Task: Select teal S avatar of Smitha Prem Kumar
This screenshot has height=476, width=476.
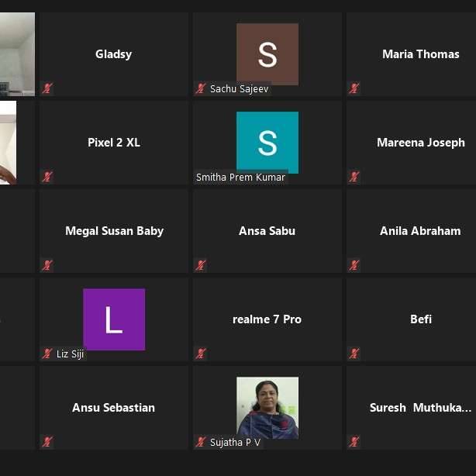Action: pyautogui.click(x=267, y=143)
